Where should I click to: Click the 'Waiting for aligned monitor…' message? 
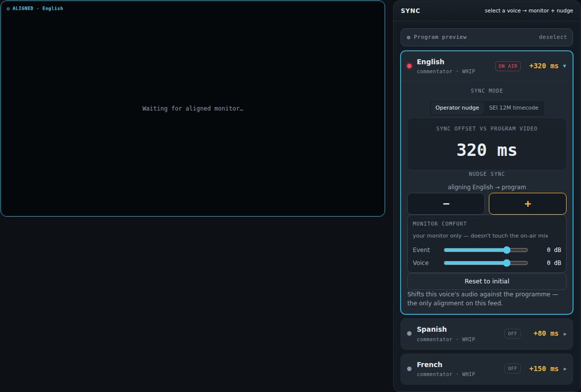(x=193, y=108)
